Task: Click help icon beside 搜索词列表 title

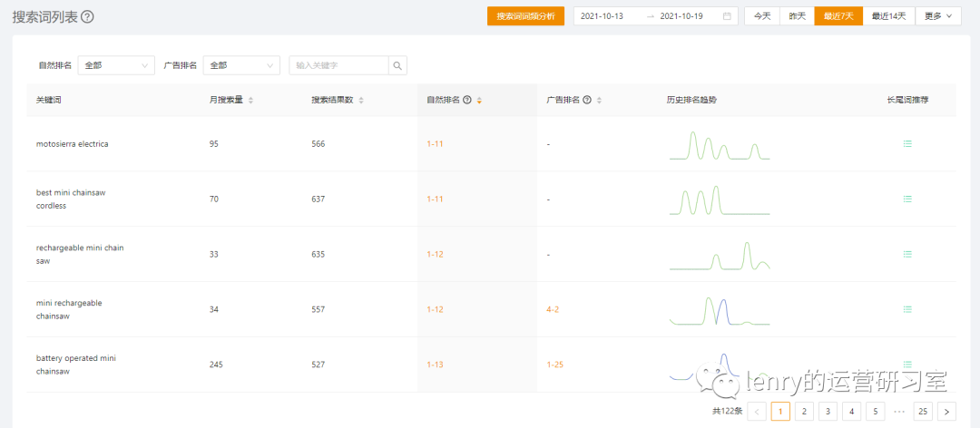Action: click(87, 17)
